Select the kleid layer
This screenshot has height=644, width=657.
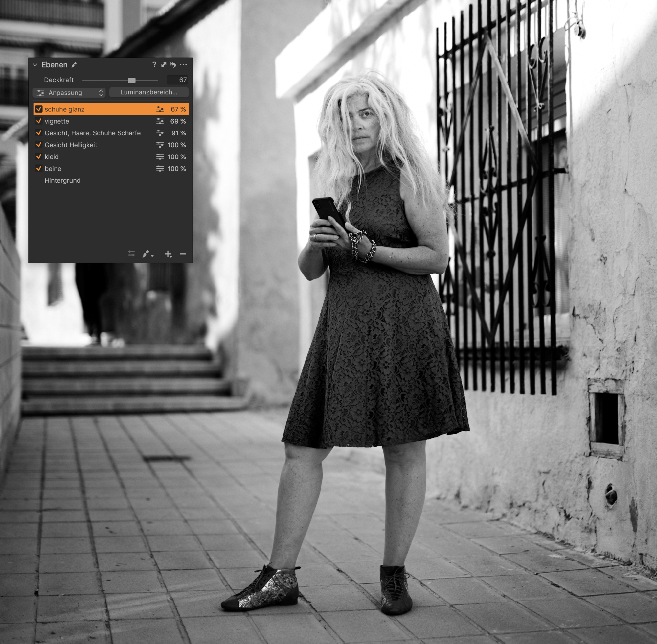[x=111, y=156]
